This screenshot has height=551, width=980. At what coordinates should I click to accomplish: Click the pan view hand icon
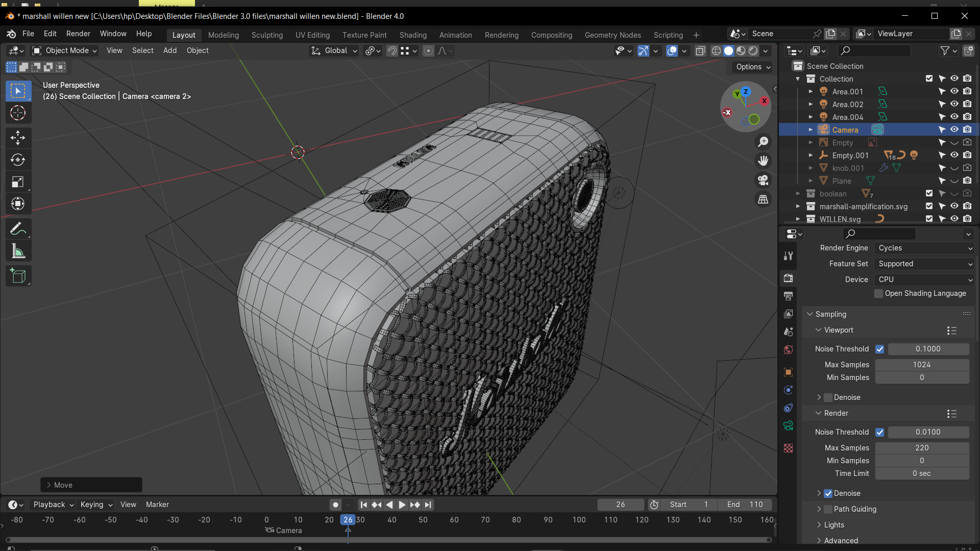click(763, 161)
